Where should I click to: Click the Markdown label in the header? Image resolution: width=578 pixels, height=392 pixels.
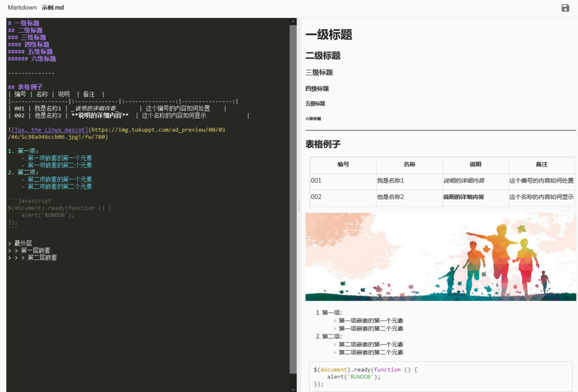pyautogui.click(x=23, y=7)
